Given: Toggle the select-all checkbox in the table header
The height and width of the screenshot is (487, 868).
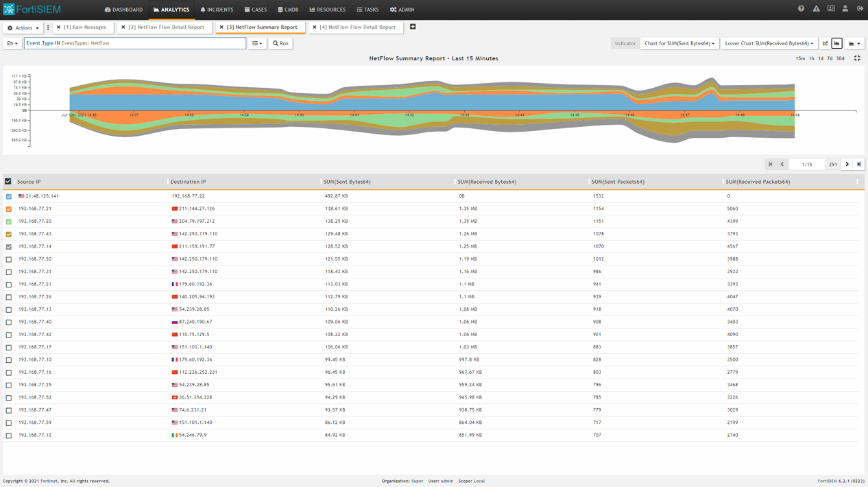Looking at the screenshot, I should pos(8,181).
